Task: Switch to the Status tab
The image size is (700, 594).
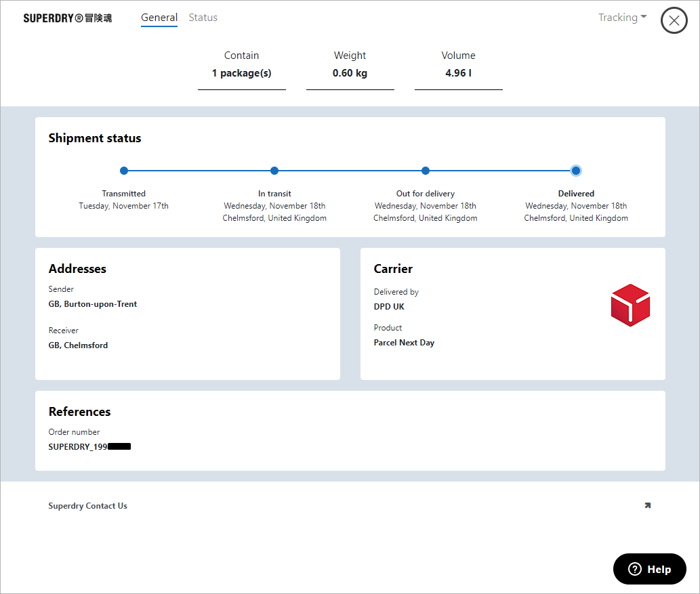Action: (203, 18)
